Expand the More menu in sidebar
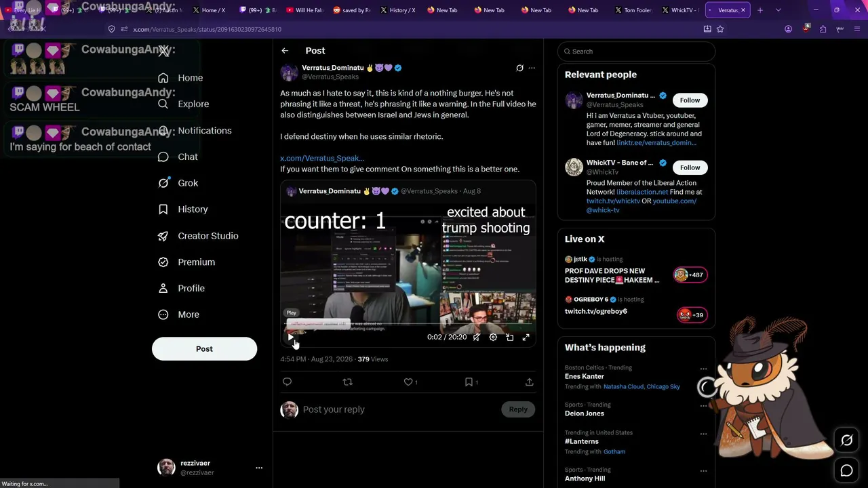This screenshot has width=868, height=488. coord(178,314)
